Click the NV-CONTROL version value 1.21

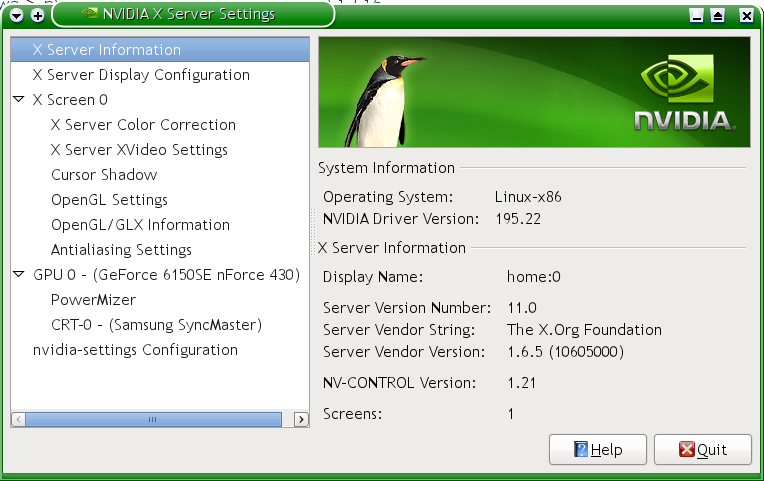pyautogui.click(x=521, y=383)
